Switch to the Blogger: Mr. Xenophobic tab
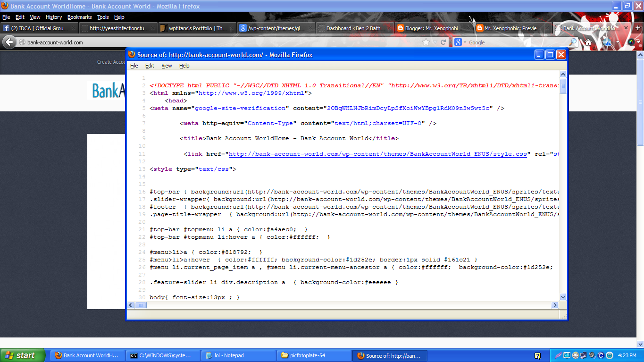The height and width of the screenshot is (362, 644). 434,28
